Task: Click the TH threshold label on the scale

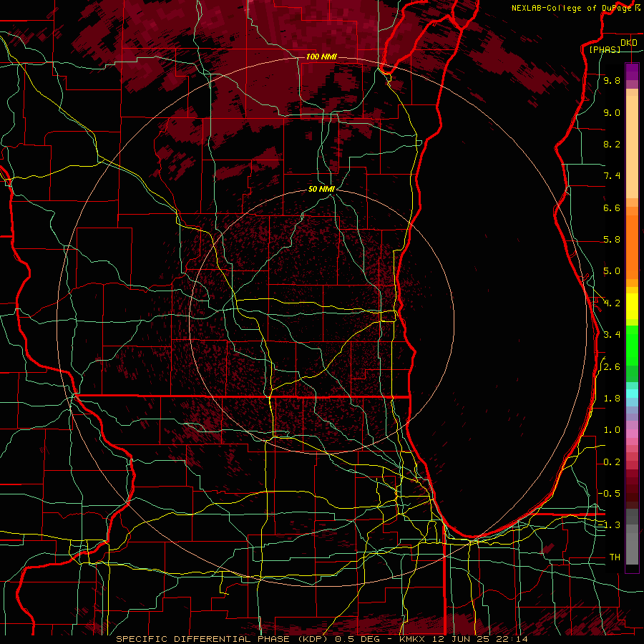Action: [615, 557]
